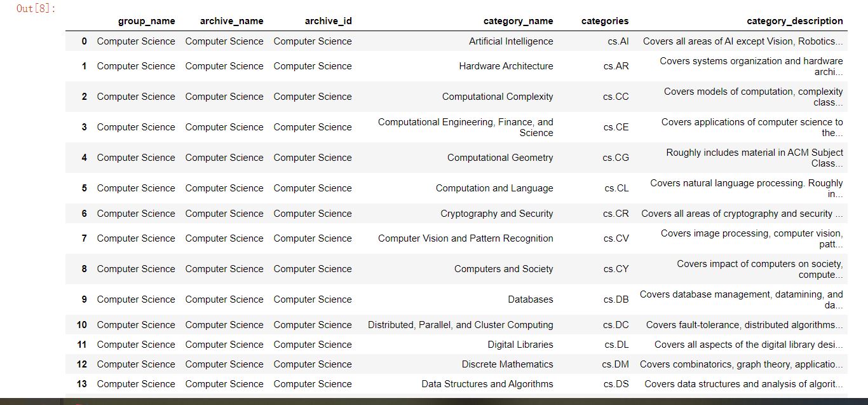Select the Artificial Intelligence cell
The image size is (868, 405).
click(511, 41)
